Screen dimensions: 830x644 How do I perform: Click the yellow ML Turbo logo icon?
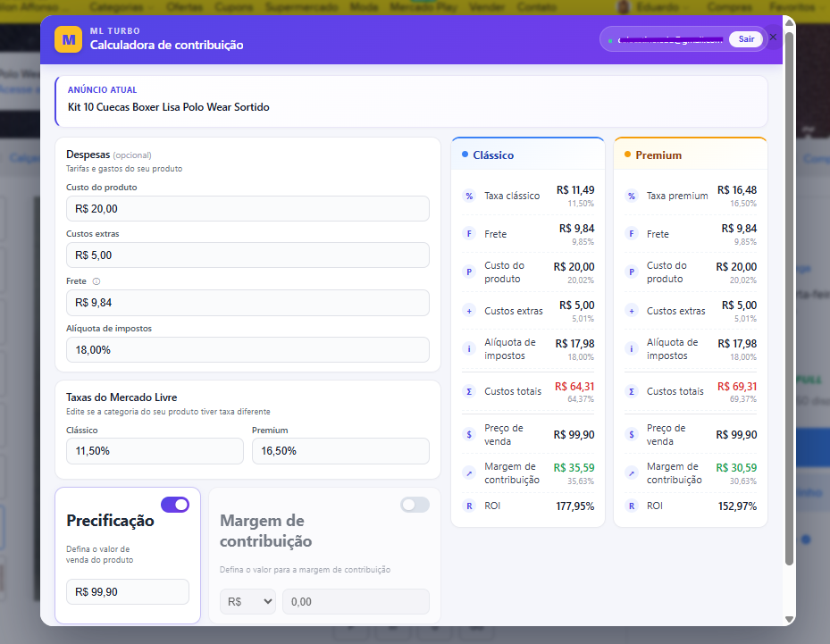coord(68,39)
